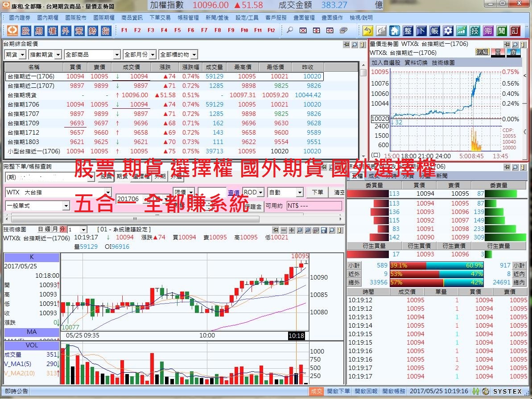Viewport: 532px width, 399px height.
Task: Click the 查價 price lookup link
Action: click(x=233, y=193)
